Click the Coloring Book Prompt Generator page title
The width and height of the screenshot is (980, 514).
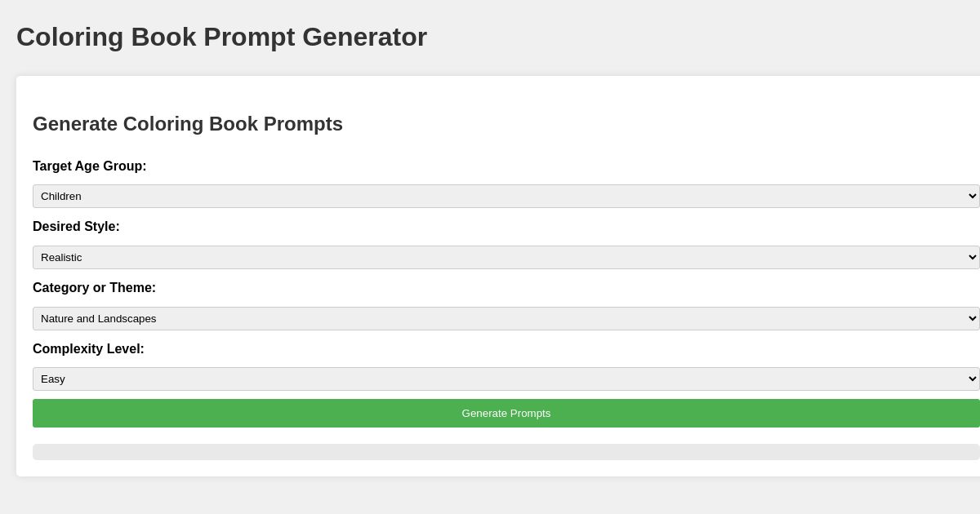click(x=221, y=37)
